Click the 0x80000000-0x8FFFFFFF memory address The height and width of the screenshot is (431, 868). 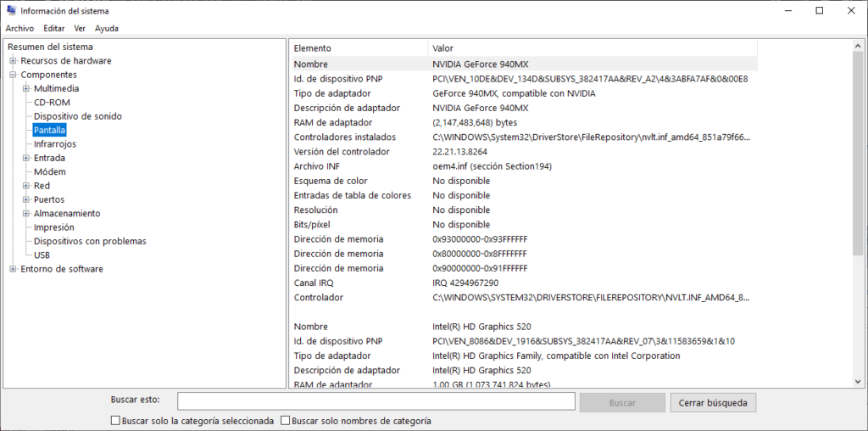(480, 254)
